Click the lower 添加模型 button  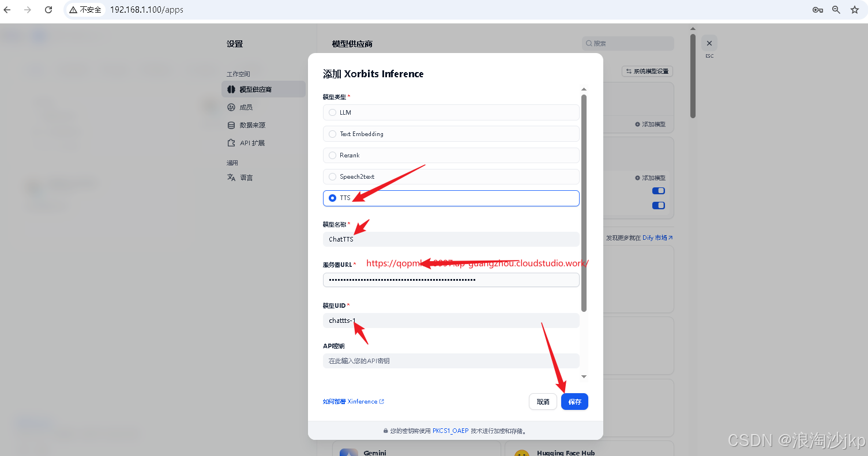[650, 178]
